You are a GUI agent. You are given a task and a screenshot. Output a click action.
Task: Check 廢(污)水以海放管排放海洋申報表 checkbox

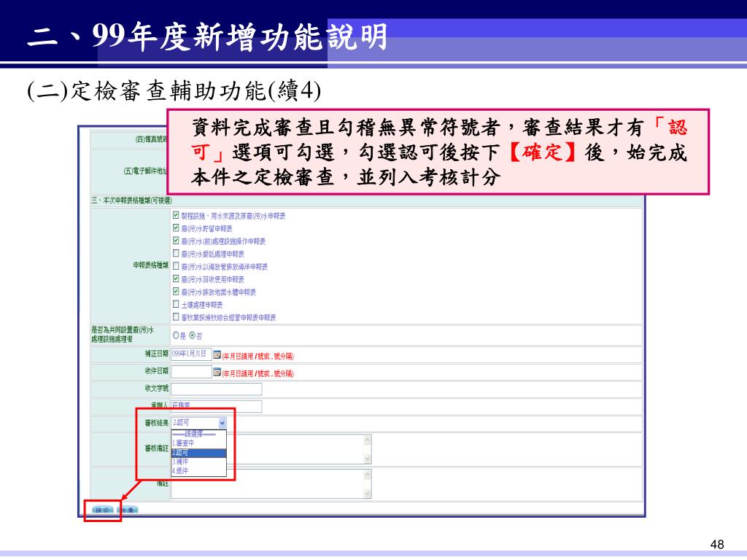click(176, 266)
